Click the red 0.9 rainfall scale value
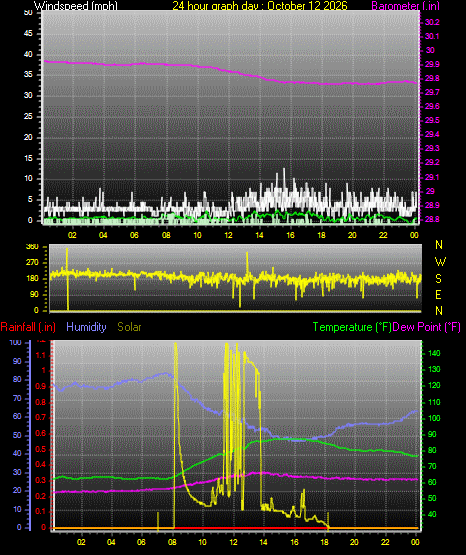Image resolution: width=466 pixels, height=555 pixels. click(41, 386)
